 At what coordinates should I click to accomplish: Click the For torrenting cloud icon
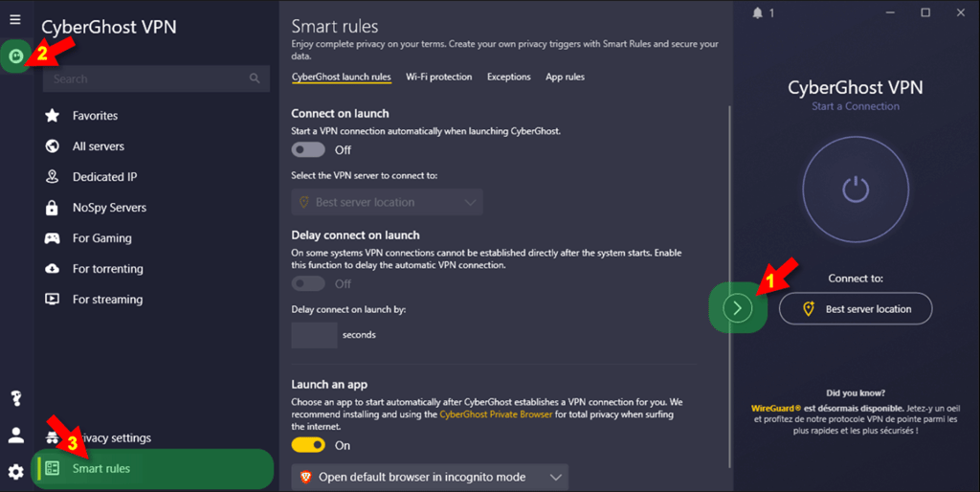coord(53,269)
